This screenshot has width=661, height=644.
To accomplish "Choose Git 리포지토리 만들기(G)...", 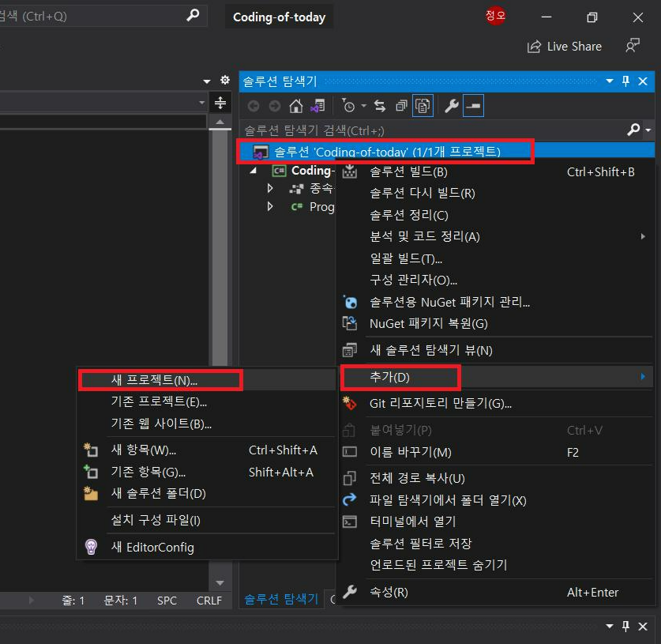I will (496, 404).
